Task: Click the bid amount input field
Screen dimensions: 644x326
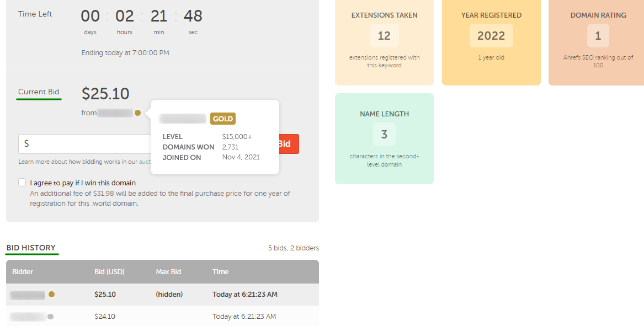Action: tap(83, 143)
